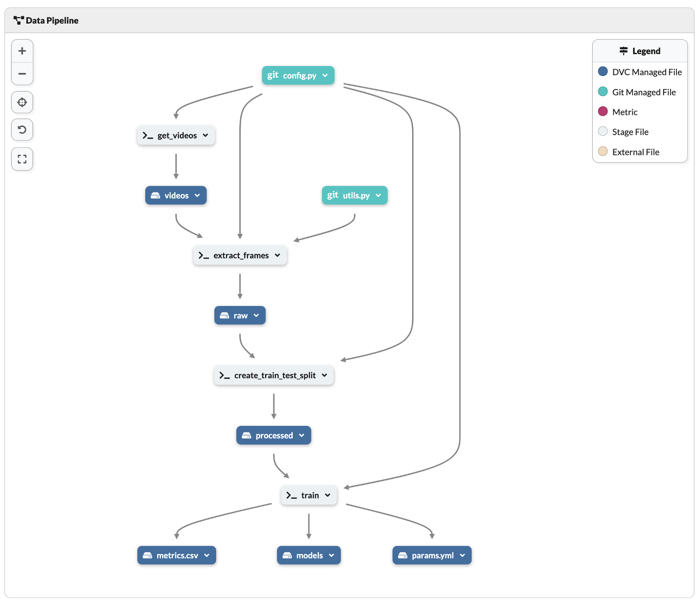Viewport: 700px width, 602px height.
Task: Click the center graph crosshair icon
Action: (22, 102)
